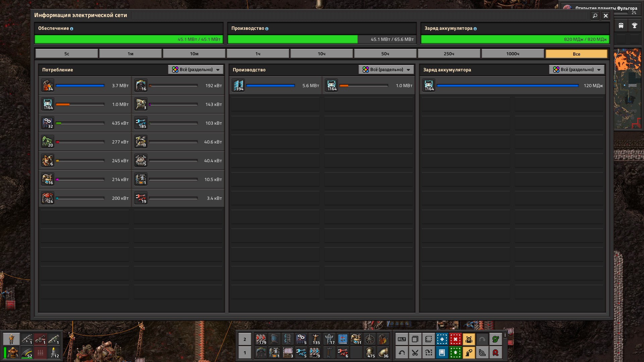Select pipe in quickbar (475)
Viewport: 644px width, 362px height.
coord(370,353)
